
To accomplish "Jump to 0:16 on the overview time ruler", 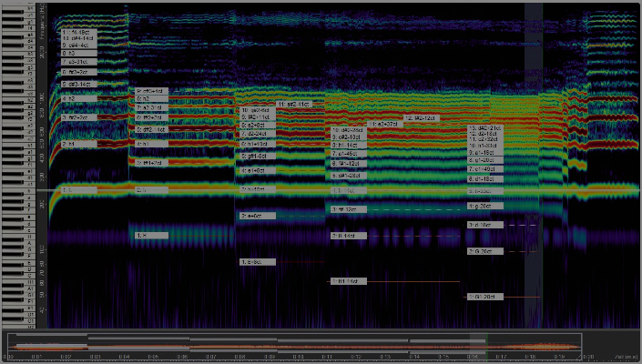I will (472, 356).
